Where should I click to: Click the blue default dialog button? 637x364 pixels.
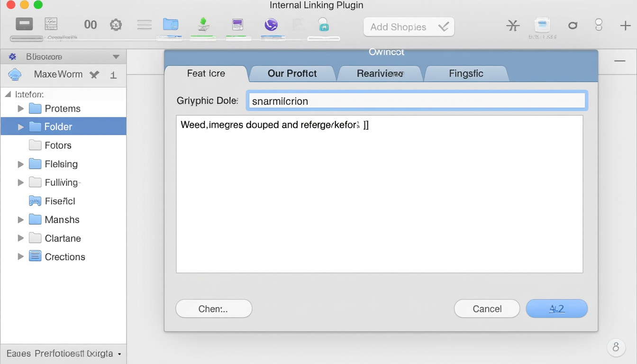click(x=556, y=309)
